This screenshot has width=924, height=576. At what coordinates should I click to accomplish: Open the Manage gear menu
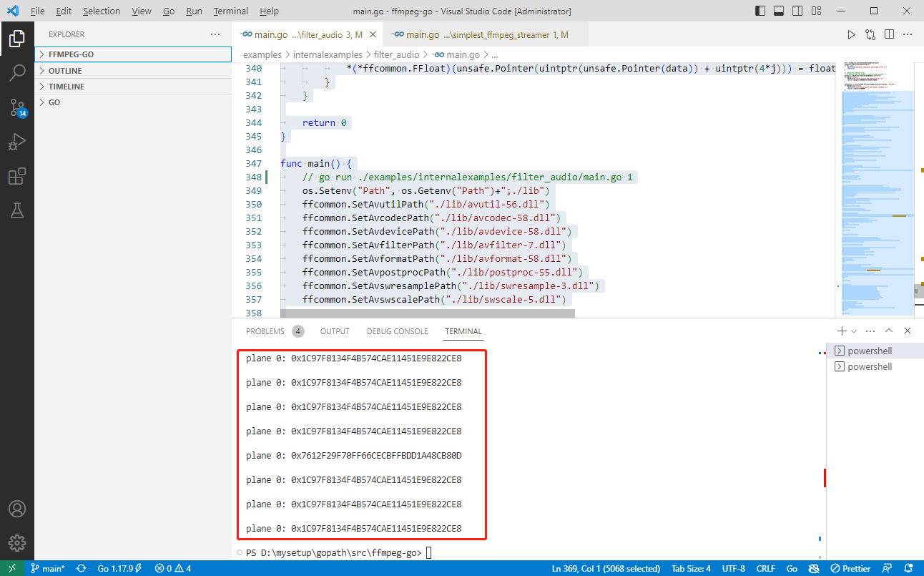(x=17, y=542)
